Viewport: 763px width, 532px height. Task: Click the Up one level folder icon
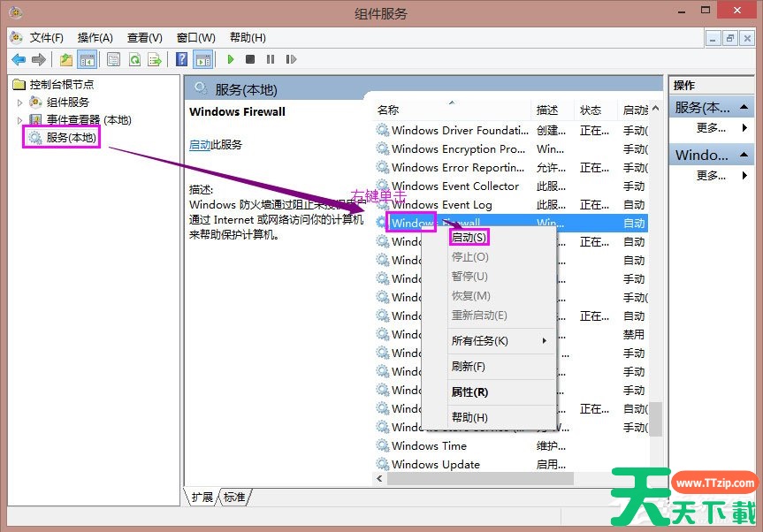coord(66,59)
